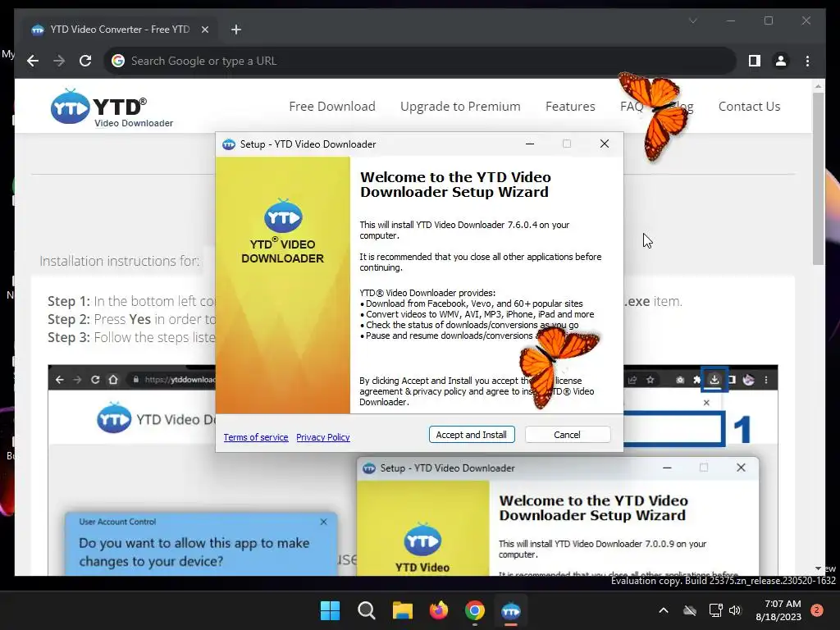The width and height of the screenshot is (840, 630).
Task: Open Chrome side panel icon
Action: [x=755, y=61]
